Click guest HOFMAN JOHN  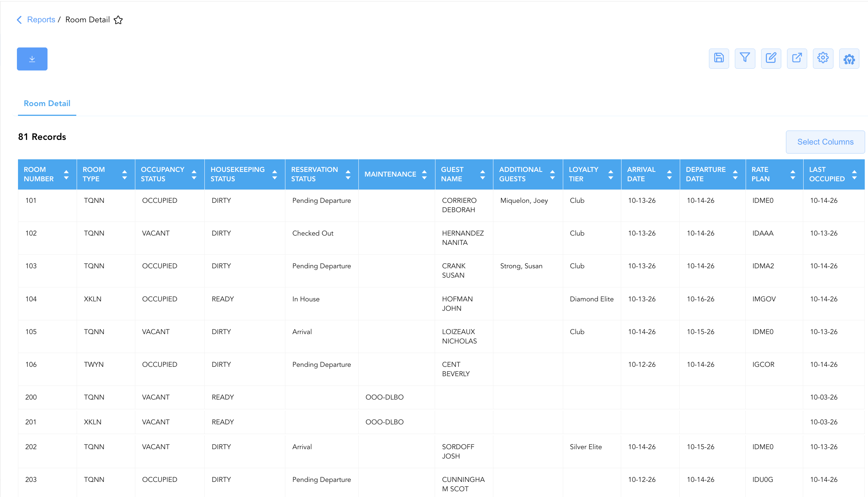[x=457, y=304]
